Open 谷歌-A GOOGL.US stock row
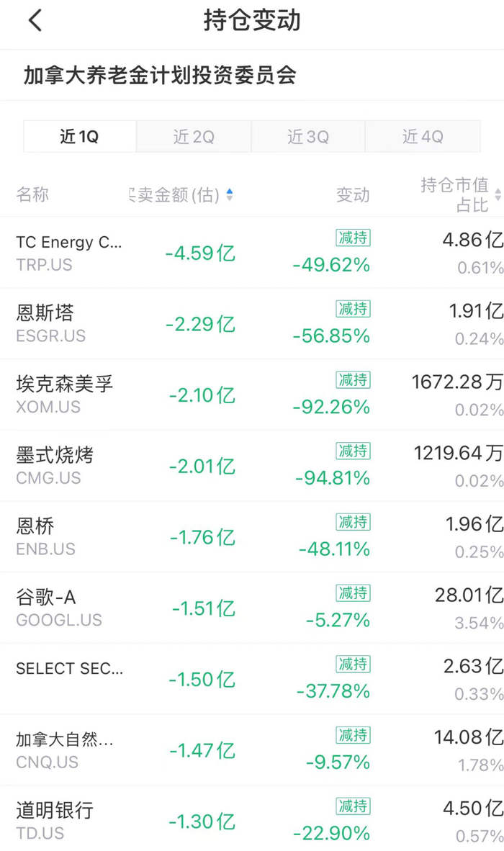Viewport: 504px width, 851px height. pyautogui.click(x=58, y=608)
